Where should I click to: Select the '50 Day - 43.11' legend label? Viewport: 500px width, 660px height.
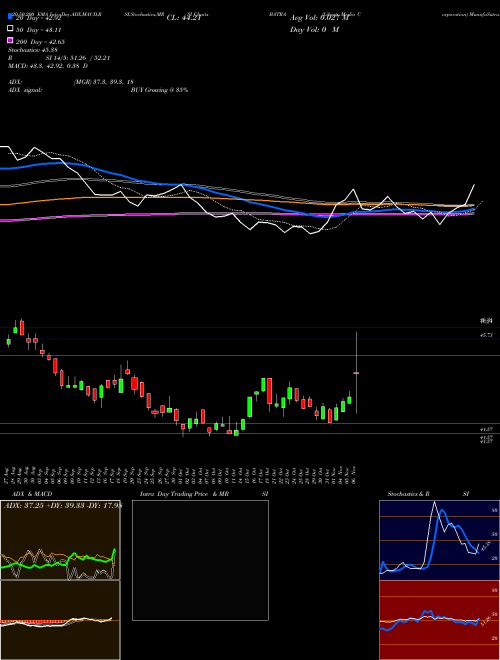pyautogui.click(x=39, y=30)
